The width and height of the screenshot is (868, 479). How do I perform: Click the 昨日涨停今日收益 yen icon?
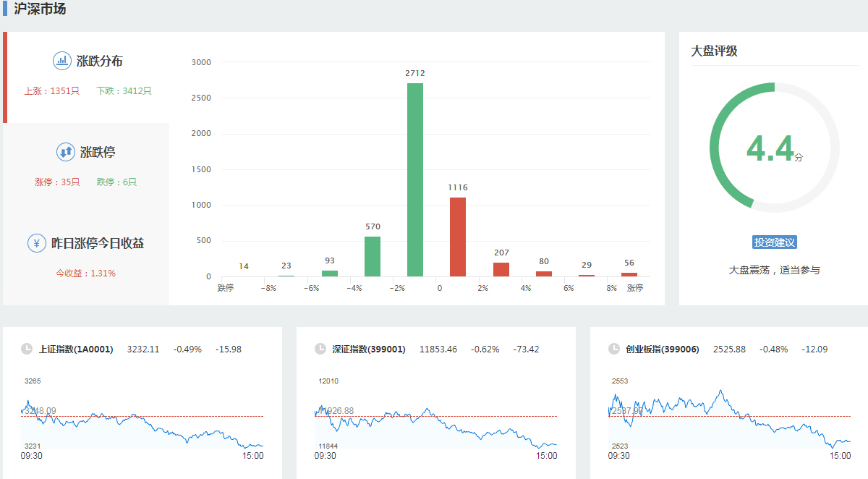37,243
